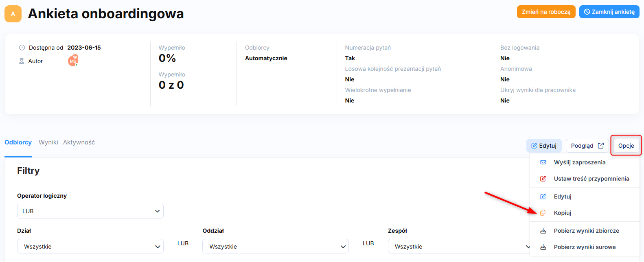Click the orange survey avatar icon labeled A
The image size is (644, 262).
coord(13,14)
